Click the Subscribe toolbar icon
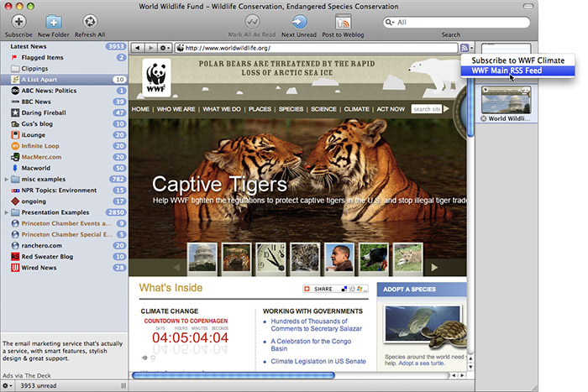The image size is (588, 392). point(18,21)
